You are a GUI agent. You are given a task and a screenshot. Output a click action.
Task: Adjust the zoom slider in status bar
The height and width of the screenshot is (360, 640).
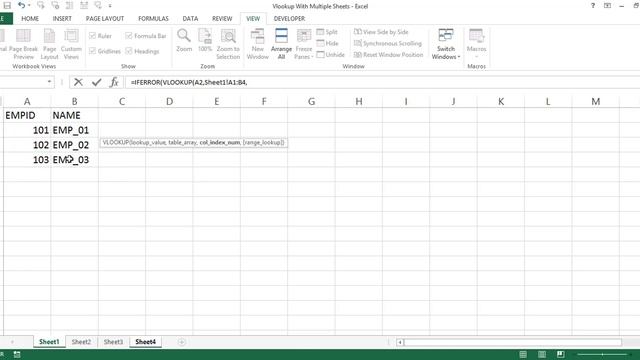602,354
